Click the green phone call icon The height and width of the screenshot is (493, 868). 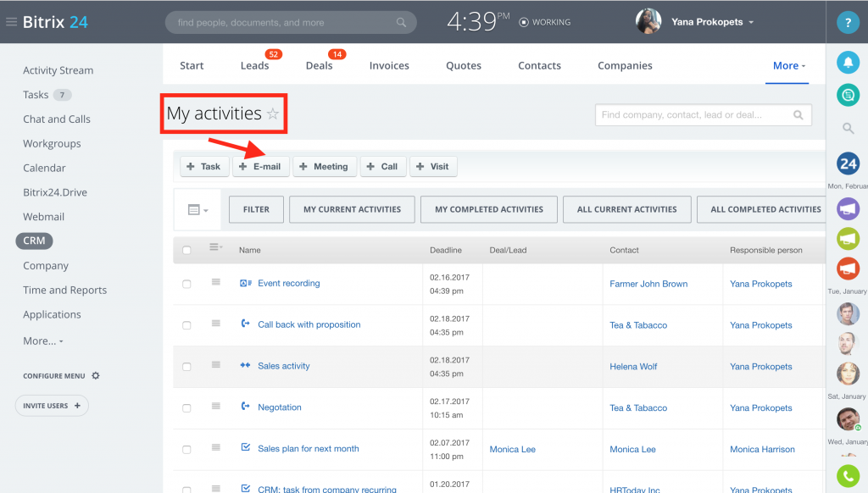848,476
